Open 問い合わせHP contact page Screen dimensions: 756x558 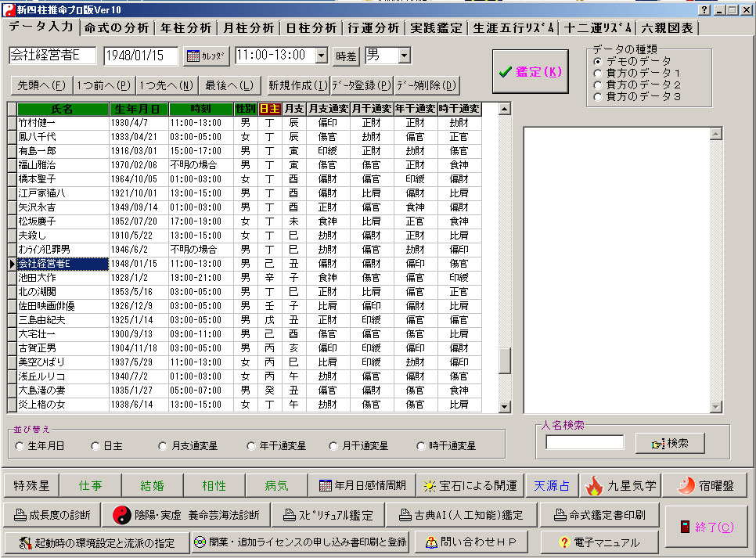470,542
